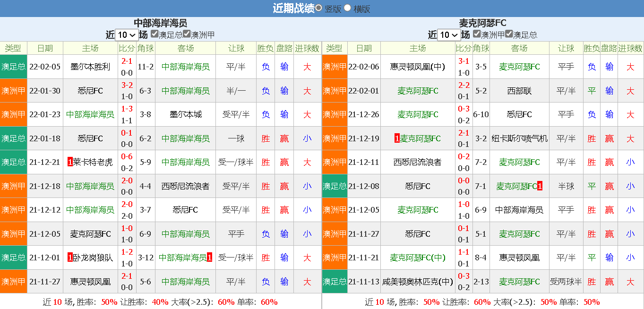This screenshot has height=309, width=644.
Task: Click date 21-12-26 cell
Action: pos(364,114)
